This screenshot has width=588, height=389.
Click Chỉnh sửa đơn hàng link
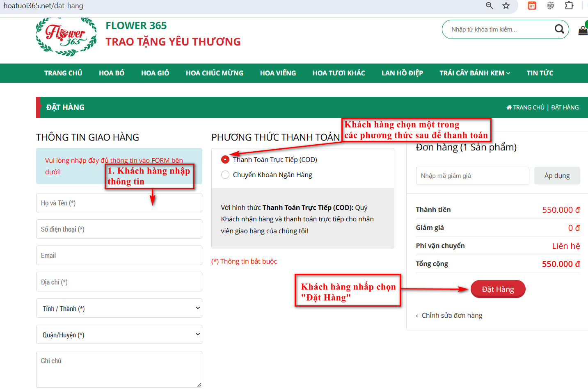tap(452, 315)
